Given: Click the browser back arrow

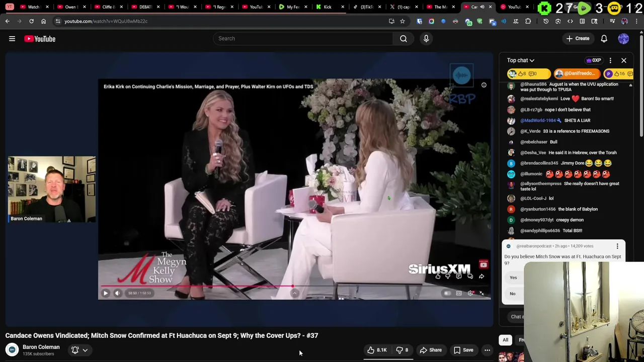Looking at the screenshot, I should tap(8, 21).
